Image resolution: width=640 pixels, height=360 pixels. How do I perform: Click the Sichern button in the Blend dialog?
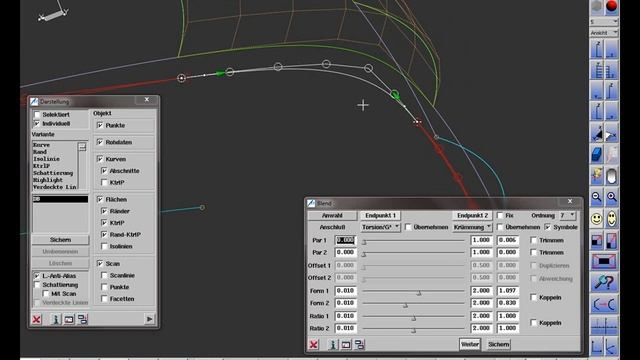499,344
